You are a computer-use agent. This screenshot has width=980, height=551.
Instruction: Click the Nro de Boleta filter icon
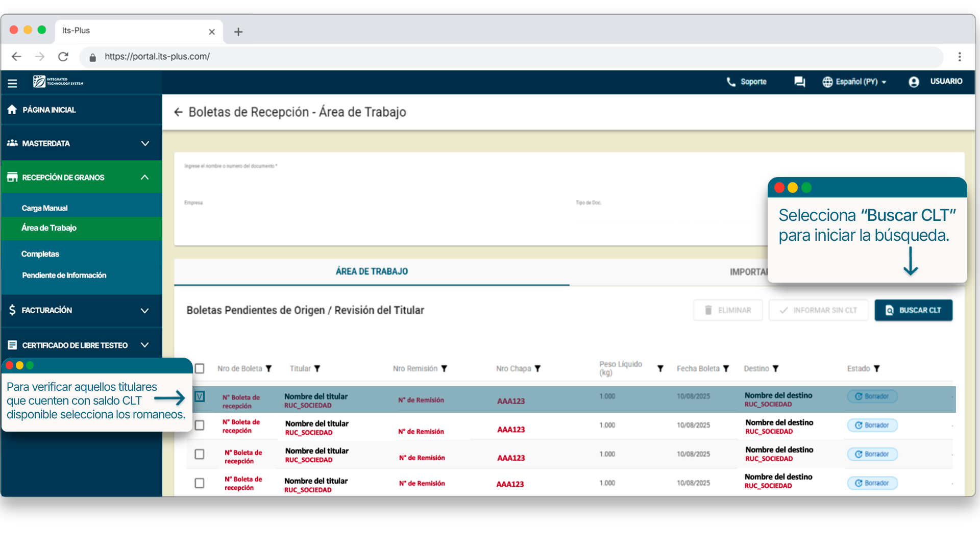point(269,369)
